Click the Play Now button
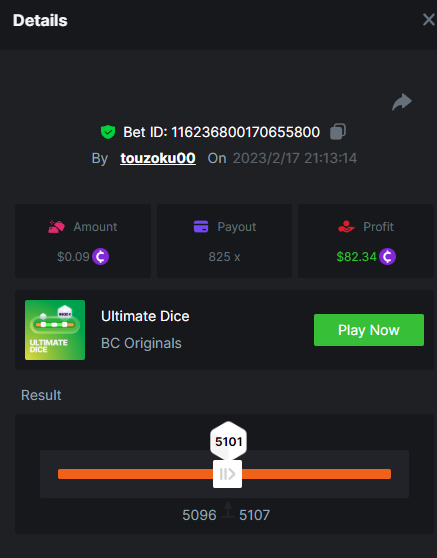Viewport: 437px width, 558px height. (x=369, y=330)
